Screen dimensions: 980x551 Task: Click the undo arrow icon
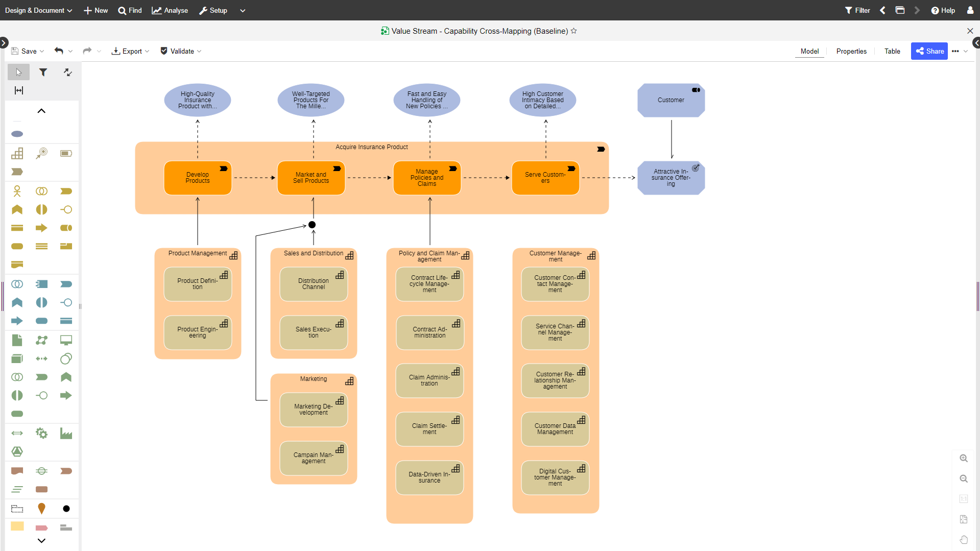(59, 51)
